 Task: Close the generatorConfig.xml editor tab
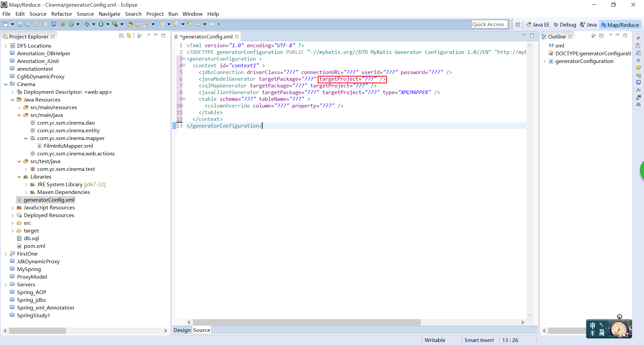click(237, 37)
